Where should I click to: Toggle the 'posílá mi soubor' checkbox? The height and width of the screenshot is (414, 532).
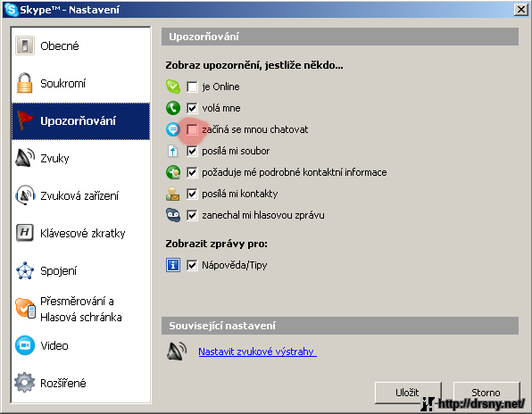[192, 151]
